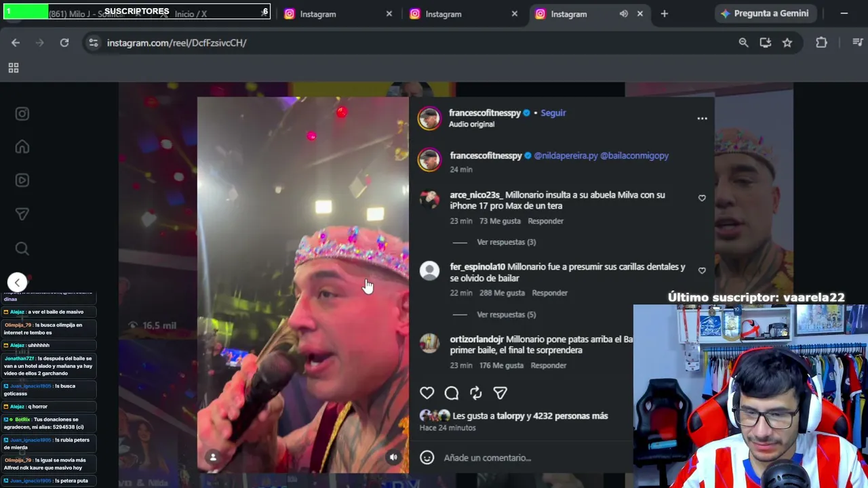Open the emoji picker beside the comment field
The image size is (868, 488).
point(427,457)
